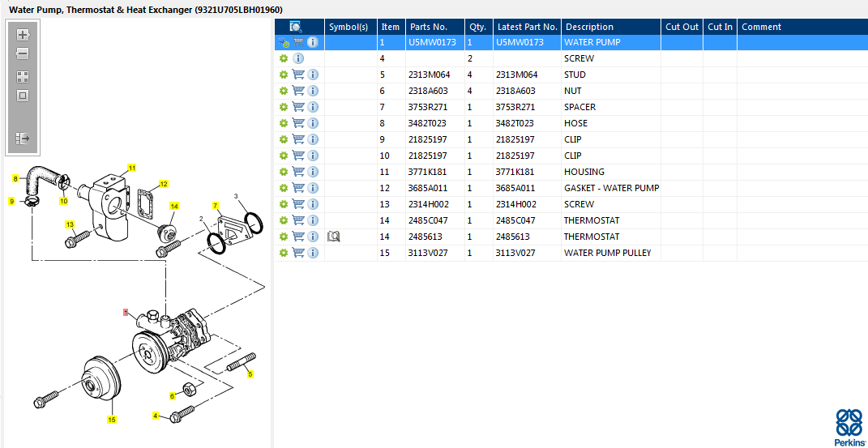The image size is (868, 448).
Task: Select callout 13 screw on the diagram
Action: pos(70,224)
